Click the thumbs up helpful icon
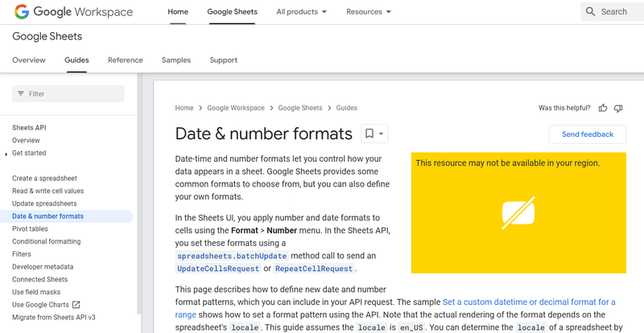The height and width of the screenshot is (333, 644). click(603, 108)
